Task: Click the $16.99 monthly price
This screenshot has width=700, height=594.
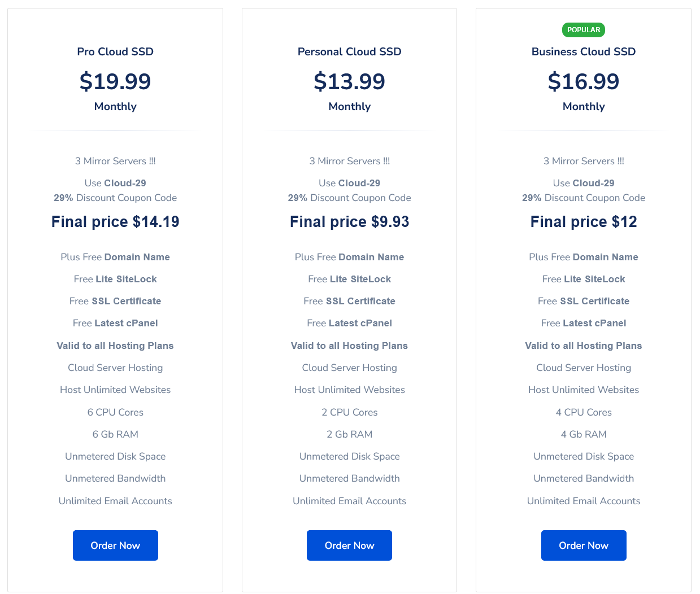Action: click(584, 81)
